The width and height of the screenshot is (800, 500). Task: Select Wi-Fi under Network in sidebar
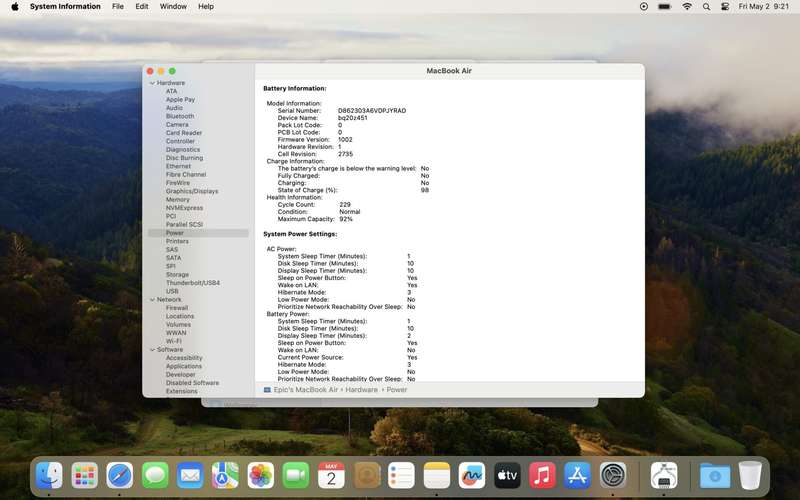click(x=173, y=341)
